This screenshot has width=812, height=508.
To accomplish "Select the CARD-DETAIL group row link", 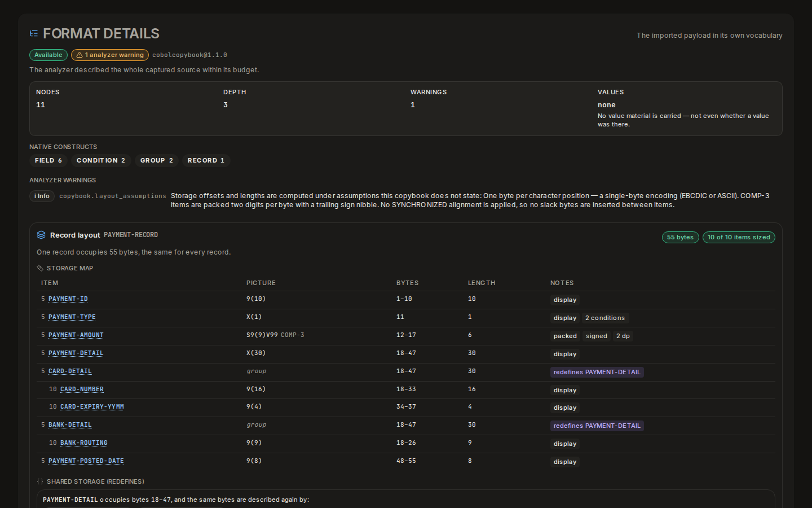I will coord(70,371).
